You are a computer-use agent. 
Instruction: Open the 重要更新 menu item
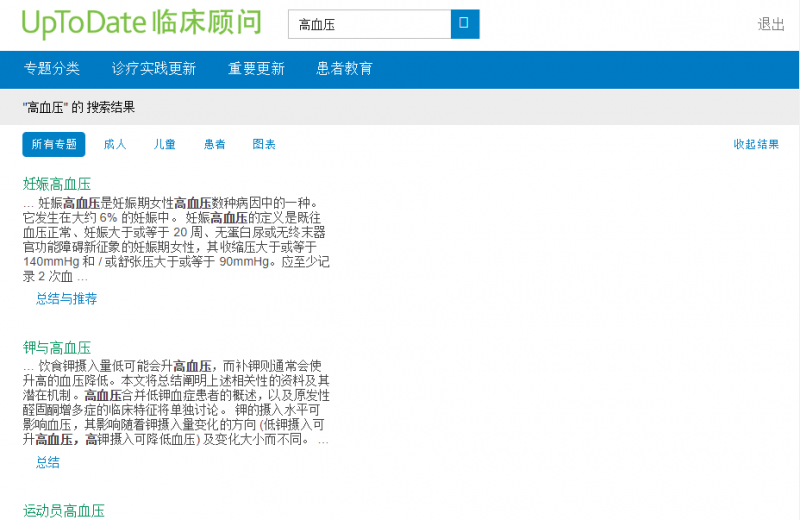[x=256, y=68]
